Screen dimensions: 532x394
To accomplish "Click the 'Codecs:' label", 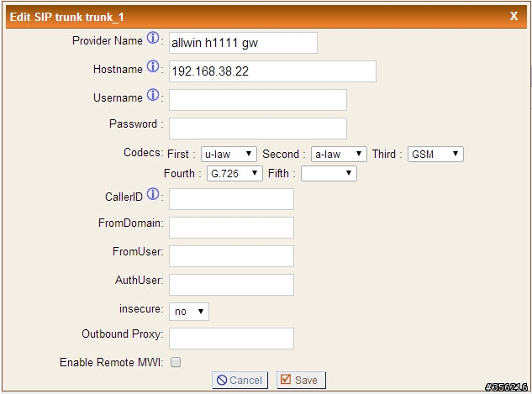I will tap(143, 153).
